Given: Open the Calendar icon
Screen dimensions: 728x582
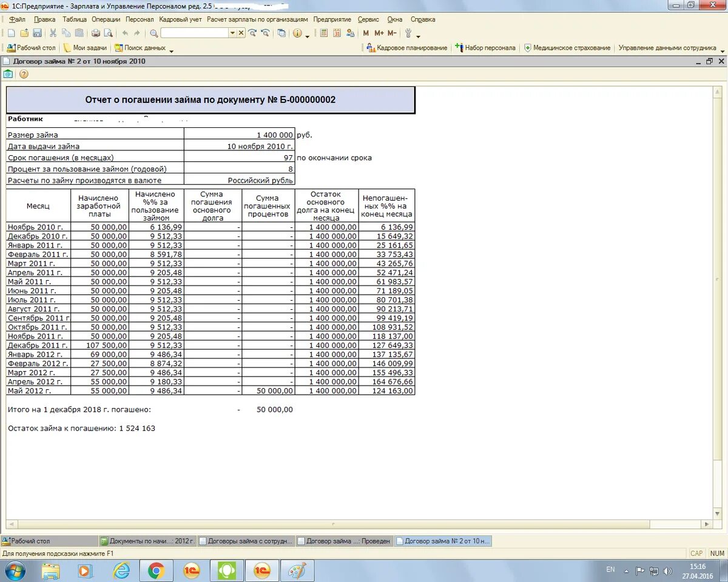Looking at the screenshot, I should coord(337,33).
